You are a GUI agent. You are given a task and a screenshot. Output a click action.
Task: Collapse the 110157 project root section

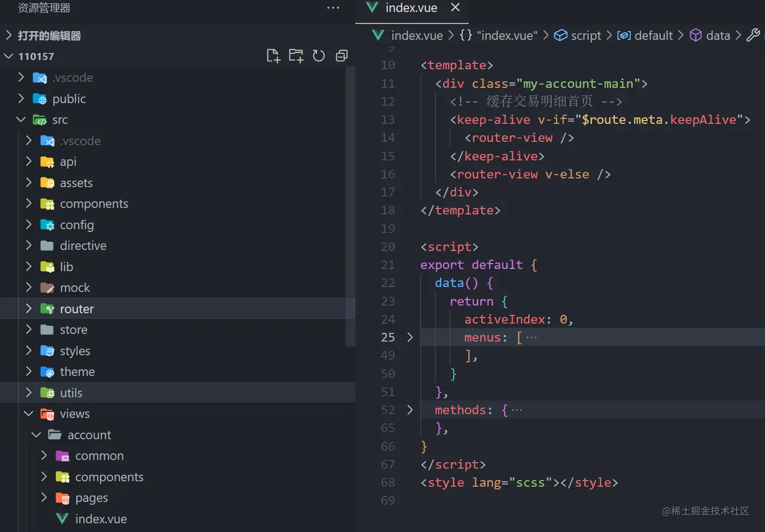(9, 56)
